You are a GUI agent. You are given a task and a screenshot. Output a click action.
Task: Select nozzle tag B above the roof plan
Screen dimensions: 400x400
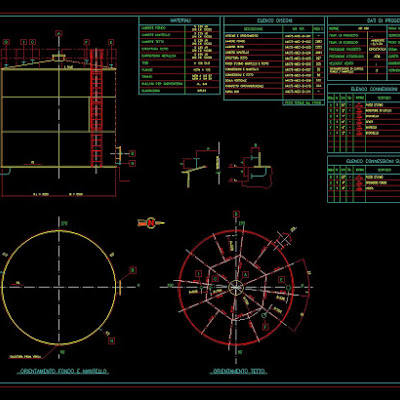[x=236, y=214]
